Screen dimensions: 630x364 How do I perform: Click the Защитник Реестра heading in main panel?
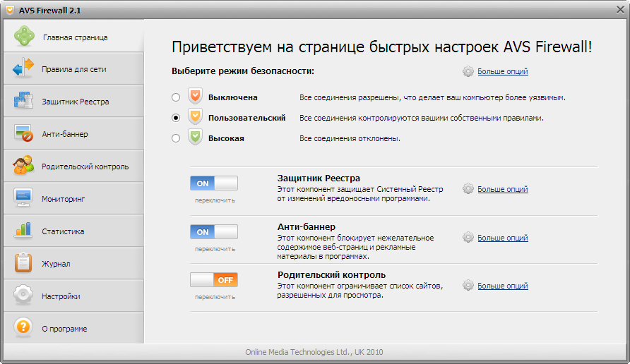pos(319,178)
